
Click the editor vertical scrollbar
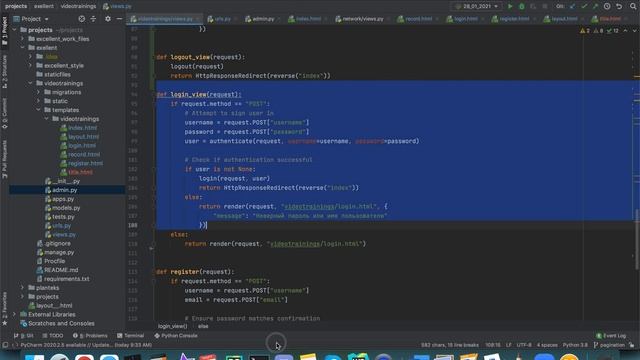pyautogui.click(x=637, y=239)
